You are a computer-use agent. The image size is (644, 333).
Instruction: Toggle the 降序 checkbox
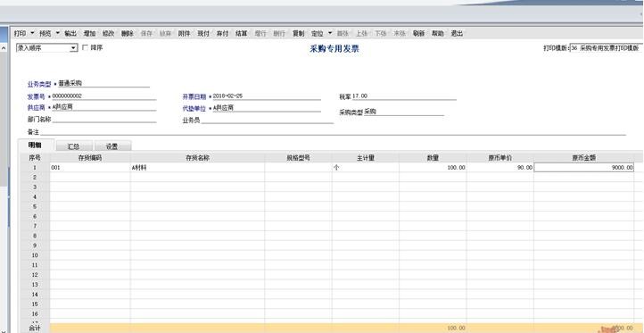[x=85, y=47]
